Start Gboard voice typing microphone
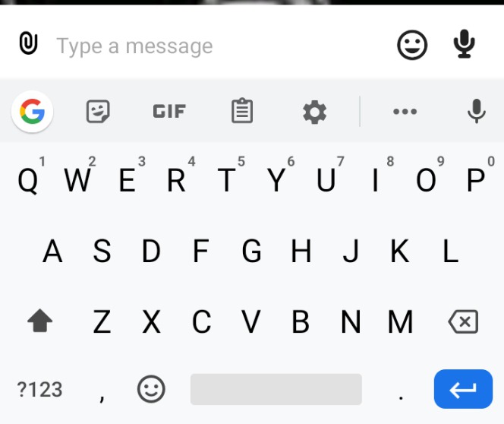The image size is (504, 424). pyautogui.click(x=477, y=111)
